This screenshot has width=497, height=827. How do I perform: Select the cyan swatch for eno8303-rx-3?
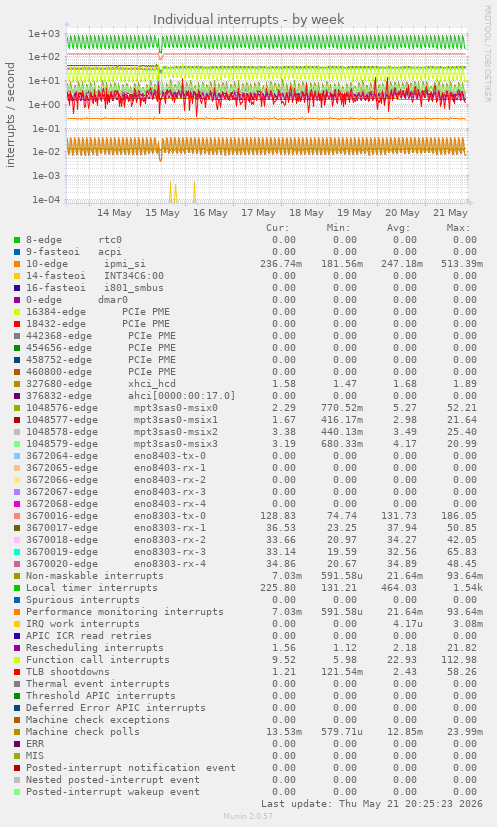17,552
